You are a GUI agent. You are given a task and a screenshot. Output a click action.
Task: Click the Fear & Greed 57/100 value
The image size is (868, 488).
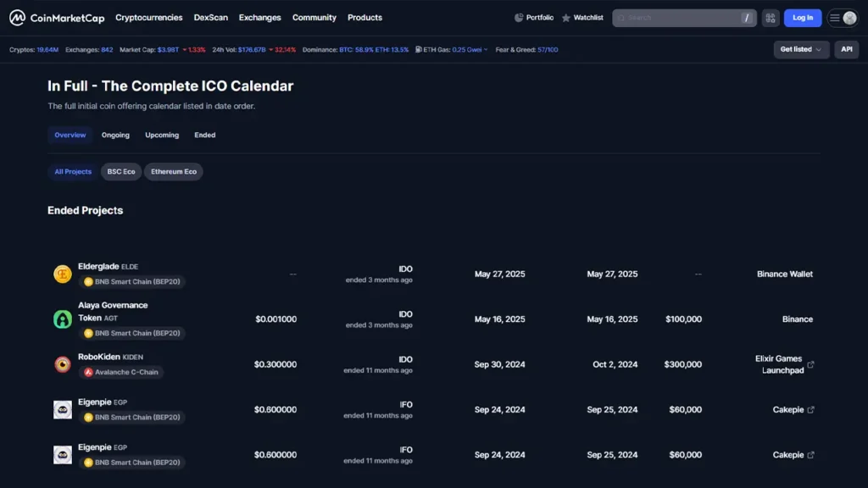548,50
